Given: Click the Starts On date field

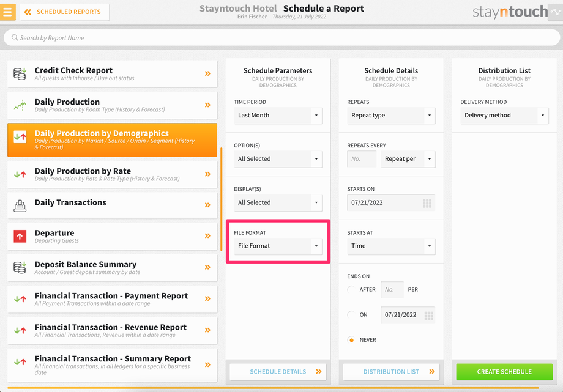Looking at the screenshot, I should [x=391, y=202].
